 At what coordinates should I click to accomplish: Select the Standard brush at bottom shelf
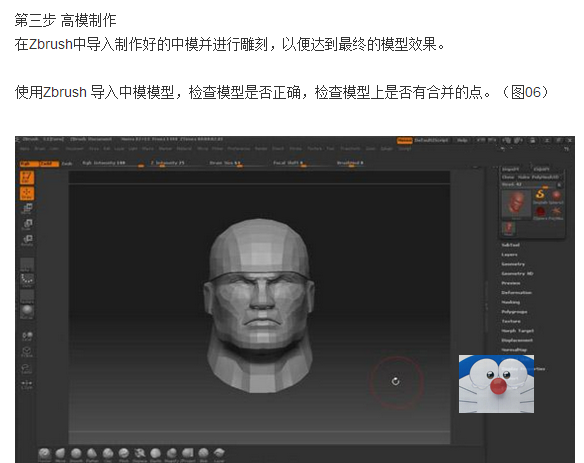tap(45, 454)
